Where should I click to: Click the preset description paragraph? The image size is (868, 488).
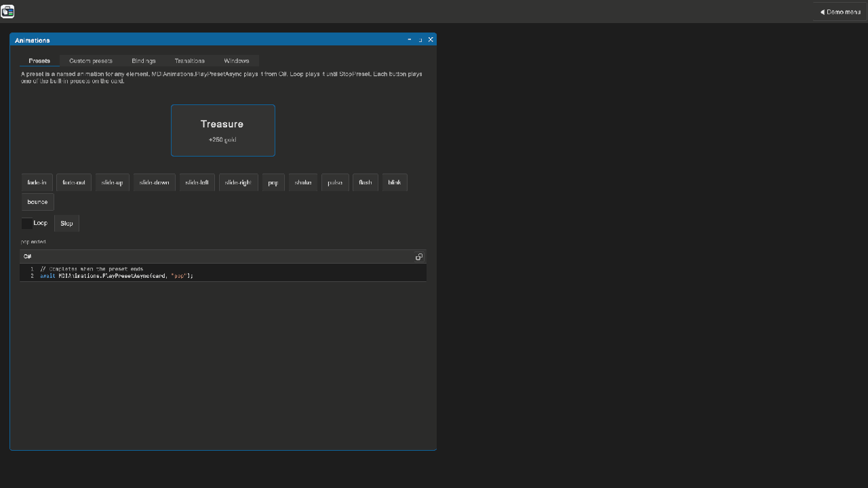(x=222, y=77)
